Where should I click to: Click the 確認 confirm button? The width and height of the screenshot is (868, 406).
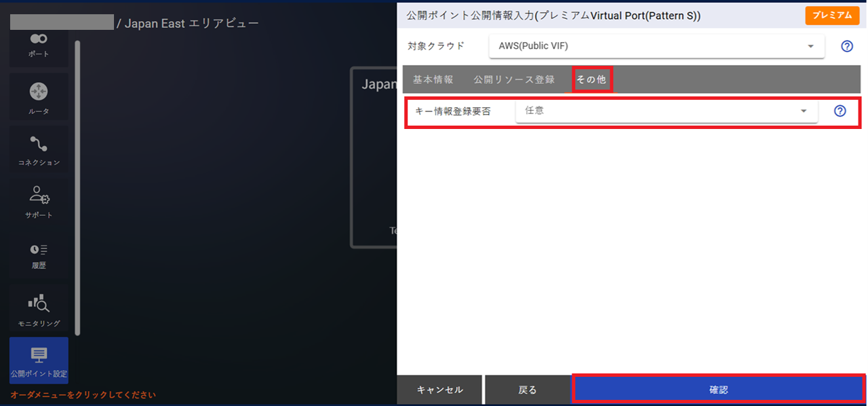pyautogui.click(x=718, y=389)
